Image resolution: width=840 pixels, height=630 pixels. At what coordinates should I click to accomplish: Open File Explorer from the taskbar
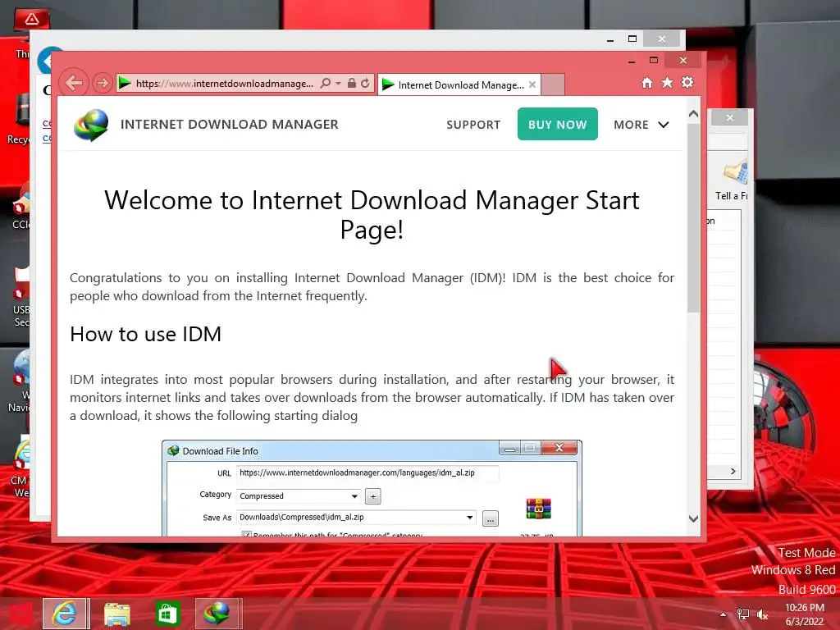[x=116, y=614]
